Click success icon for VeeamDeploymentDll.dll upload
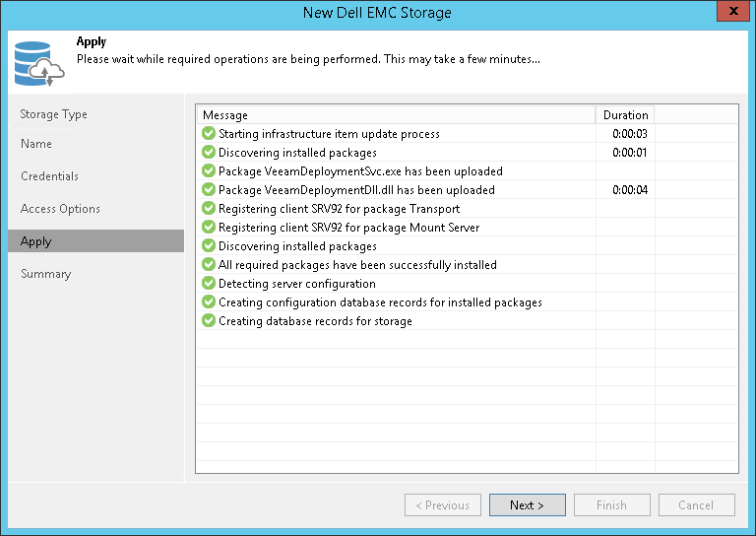 pyautogui.click(x=208, y=190)
